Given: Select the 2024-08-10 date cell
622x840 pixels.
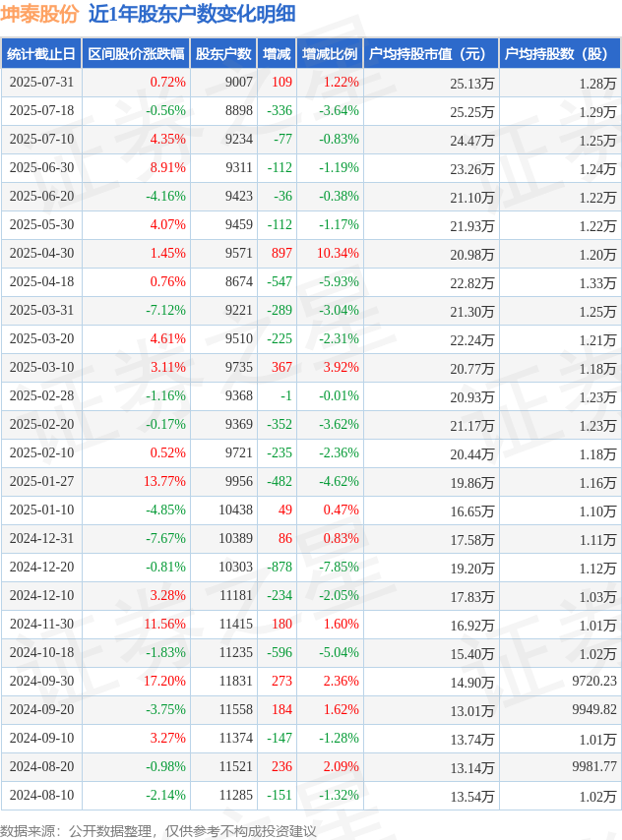Looking at the screenshot, I should click(41, 795).
